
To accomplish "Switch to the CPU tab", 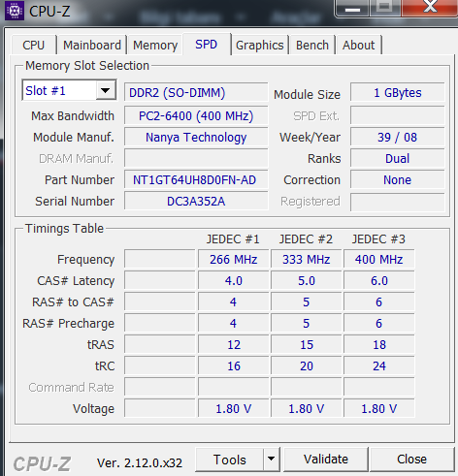I will (x=33, y=46).
